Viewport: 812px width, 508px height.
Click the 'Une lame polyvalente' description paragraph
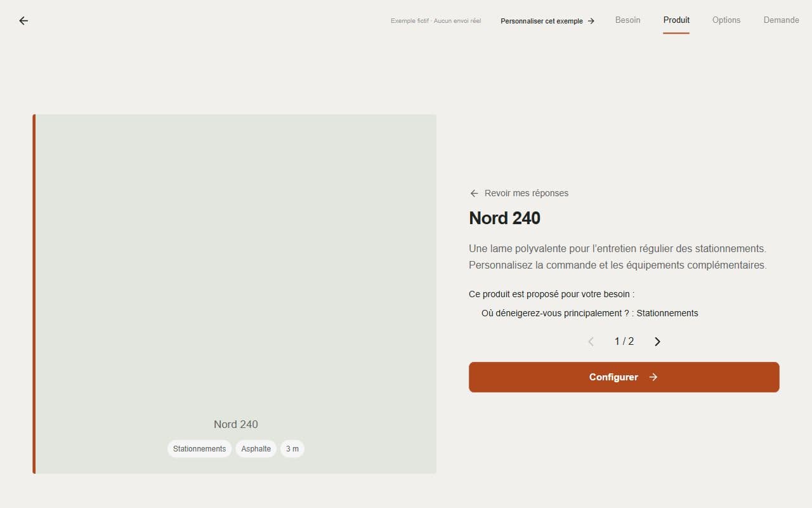coord(618,257)
